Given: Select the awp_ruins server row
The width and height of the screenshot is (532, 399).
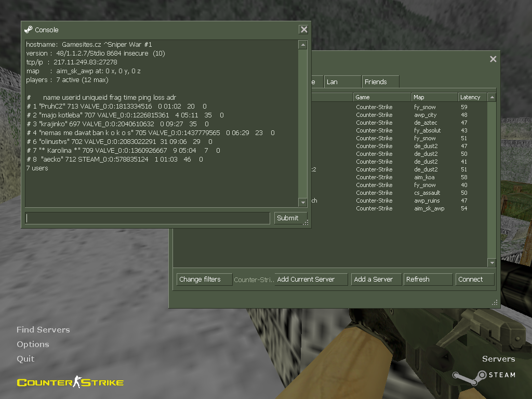Looking at the screenshot, I should coord(400,201).
